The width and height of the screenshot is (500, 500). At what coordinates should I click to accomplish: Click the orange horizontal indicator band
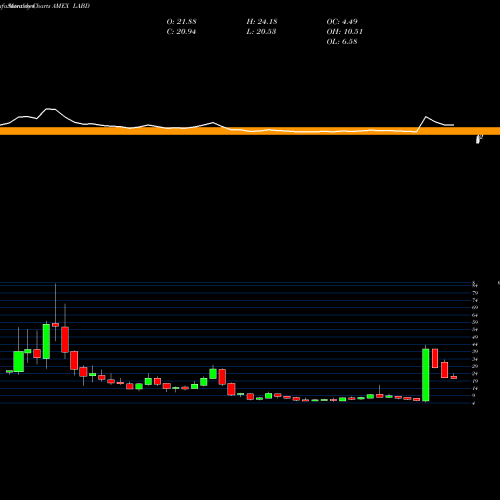[x=250, y=131]
